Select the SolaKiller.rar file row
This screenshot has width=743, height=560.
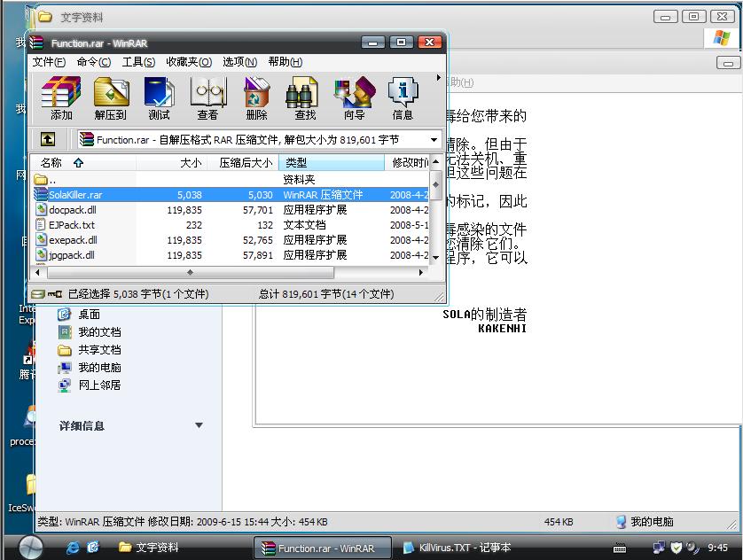click(231, 195)
